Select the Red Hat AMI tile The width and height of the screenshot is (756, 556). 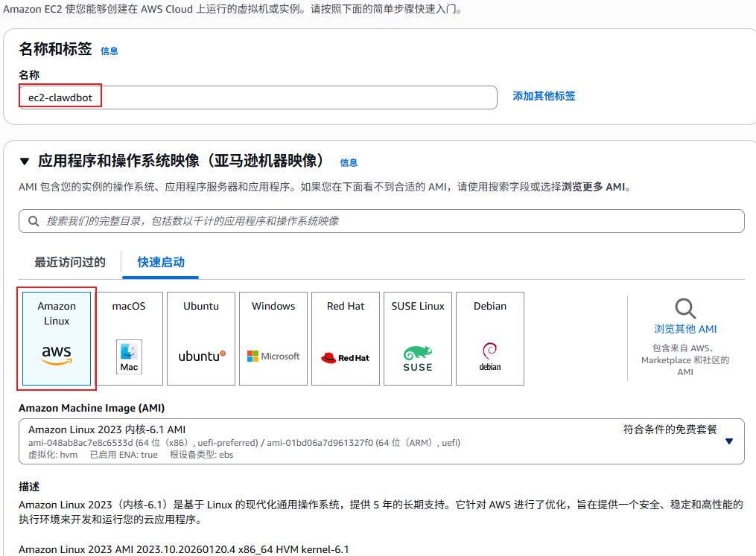pyautogui.click(x=346, y=338)
